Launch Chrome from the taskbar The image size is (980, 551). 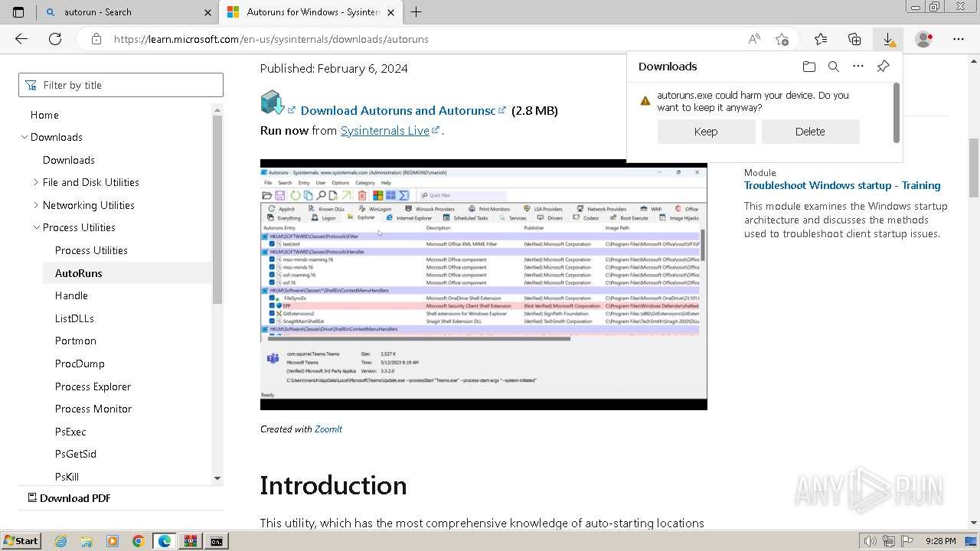coord(138,541)
